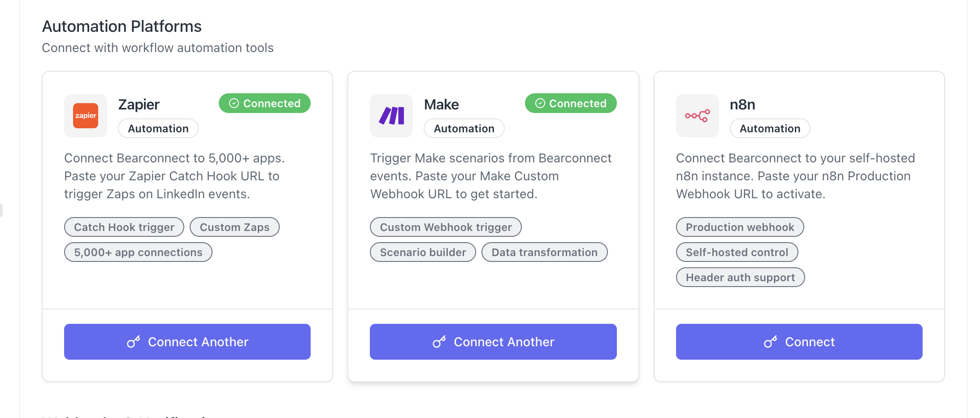Click the n8n logo icon

(x=697, y=116)
